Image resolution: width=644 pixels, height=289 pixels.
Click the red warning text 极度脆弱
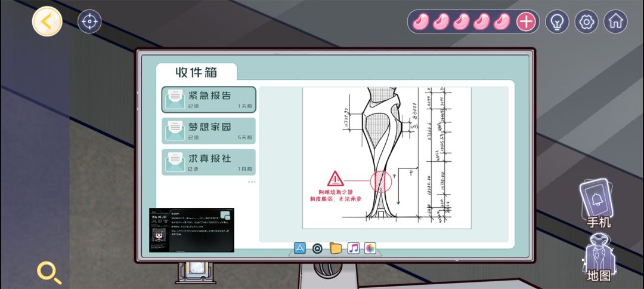pos(336,199)
